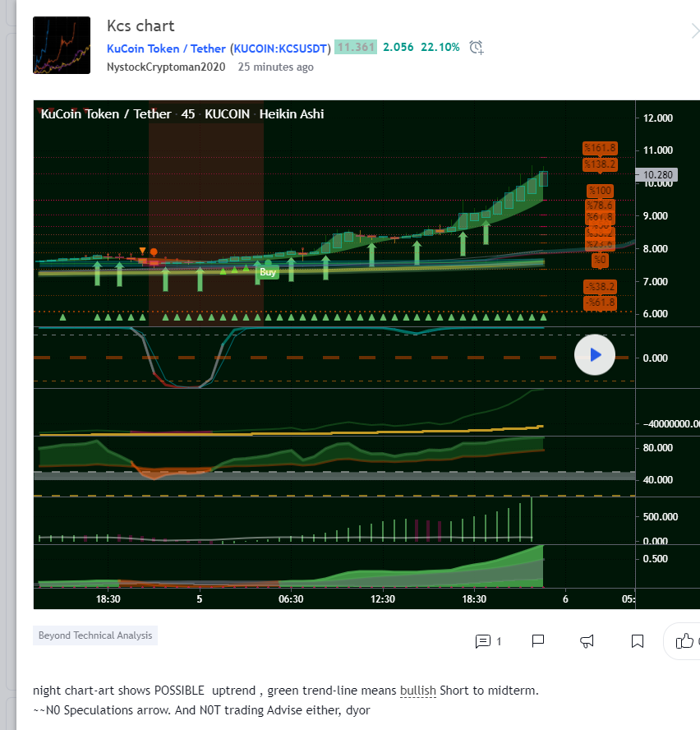Click the underlined word bullish
700x730 pixels.
pos(418,691)
